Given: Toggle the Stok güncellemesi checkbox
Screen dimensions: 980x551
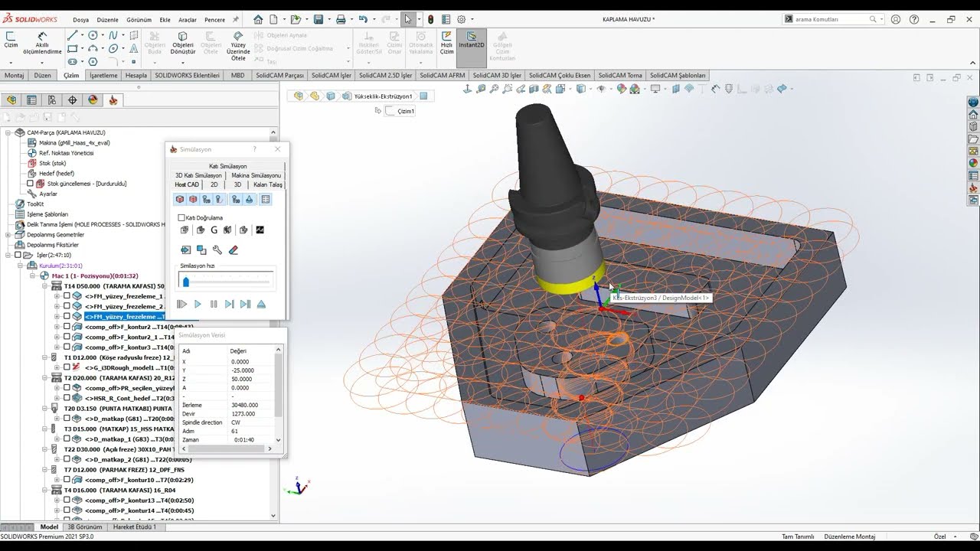Looking at the screenshot, I should coord(31,184).
